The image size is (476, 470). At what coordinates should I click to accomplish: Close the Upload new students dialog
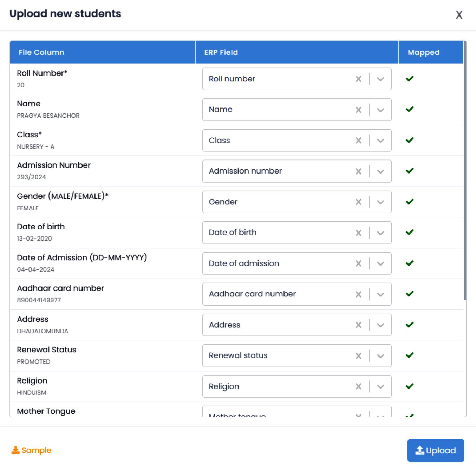click(x=459, y=15)
